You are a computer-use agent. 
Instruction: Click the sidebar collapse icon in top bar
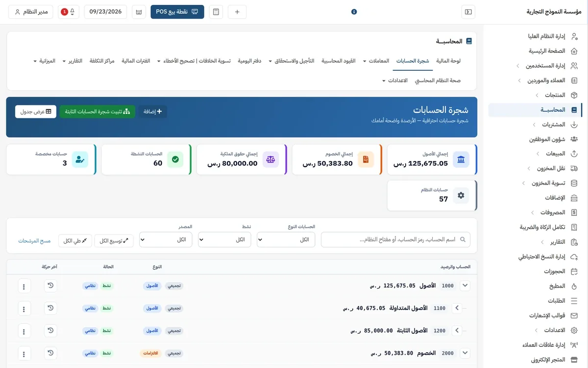click(x=468, y=12)
